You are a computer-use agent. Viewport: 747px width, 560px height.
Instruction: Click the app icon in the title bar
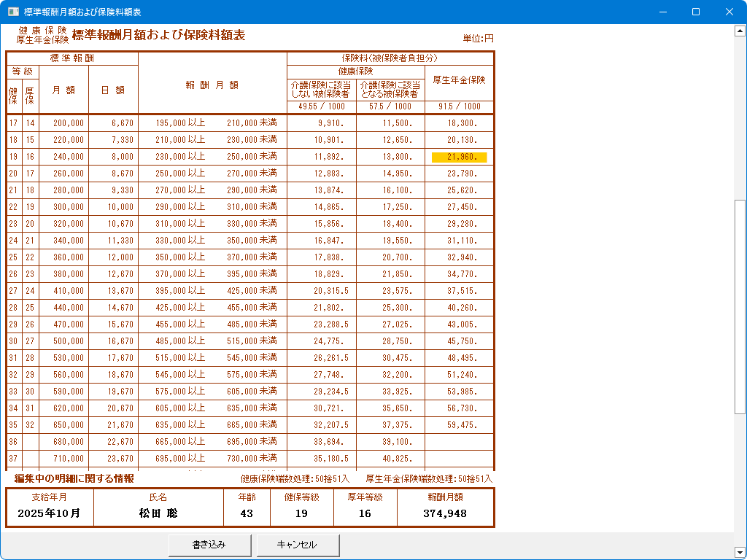point(12,12)
